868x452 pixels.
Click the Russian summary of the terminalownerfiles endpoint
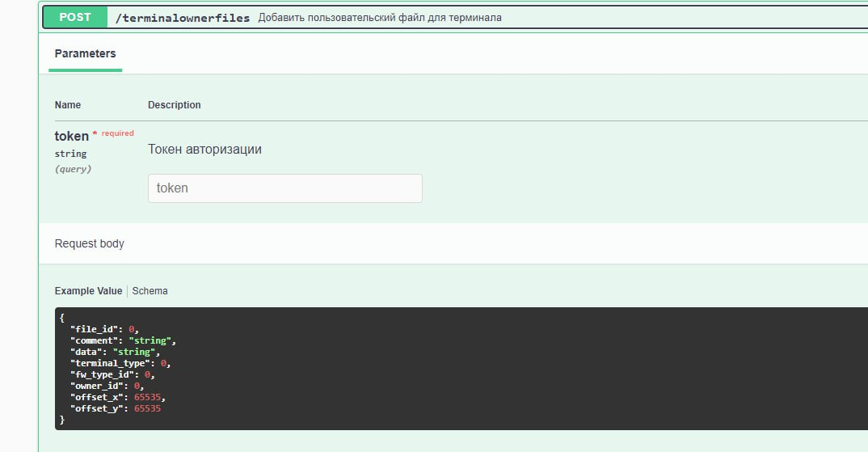click(x=380, y=18)
